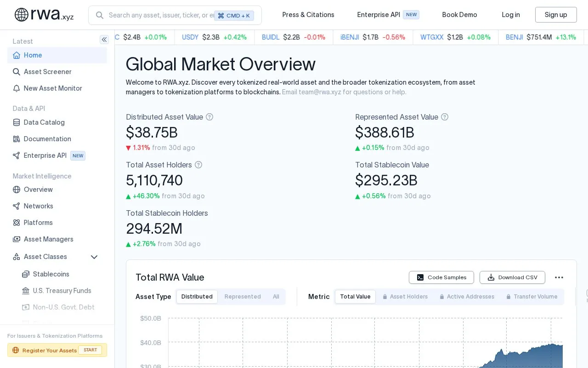Open the three-dot chart options menu
This screenshot has height=368, width=588.
click(559, 277)
